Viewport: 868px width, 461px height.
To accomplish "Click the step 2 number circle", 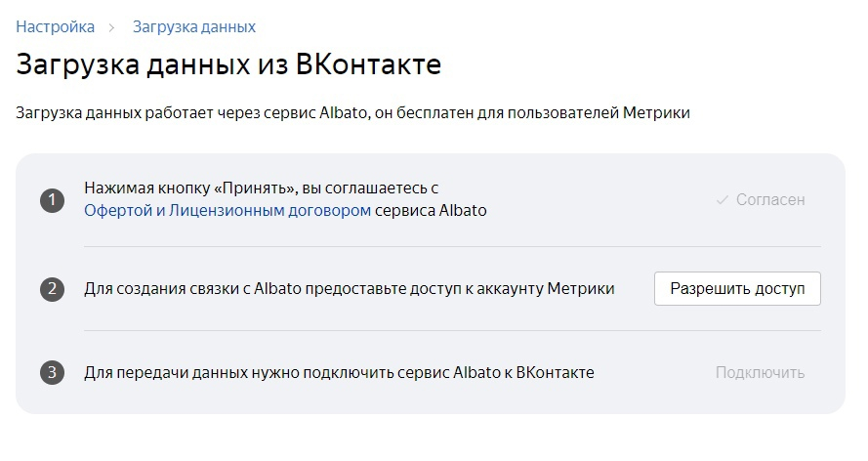I will 52,289.
